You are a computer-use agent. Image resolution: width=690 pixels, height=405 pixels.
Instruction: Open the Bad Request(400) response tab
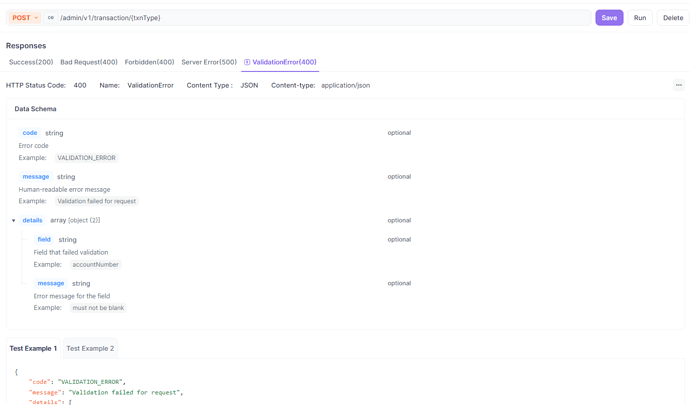click(x=89, y=62)
